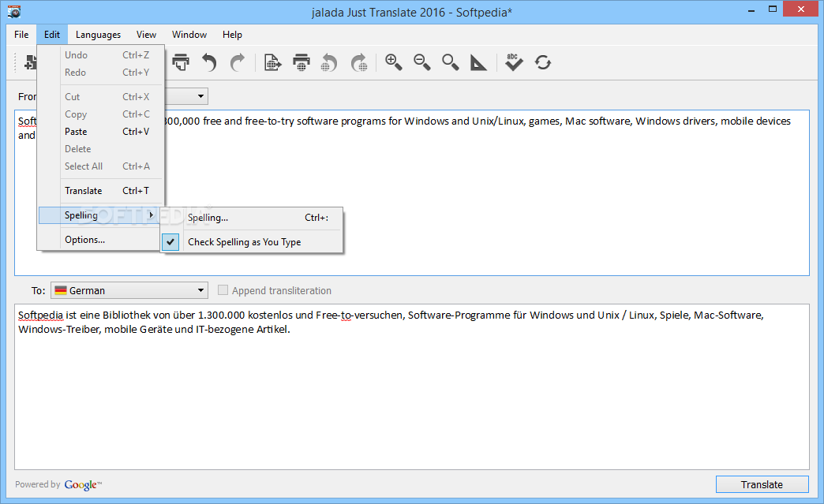824x504 pixels.
Task: Click the undo translation icon with globe
Action: [x=329, y=62]
